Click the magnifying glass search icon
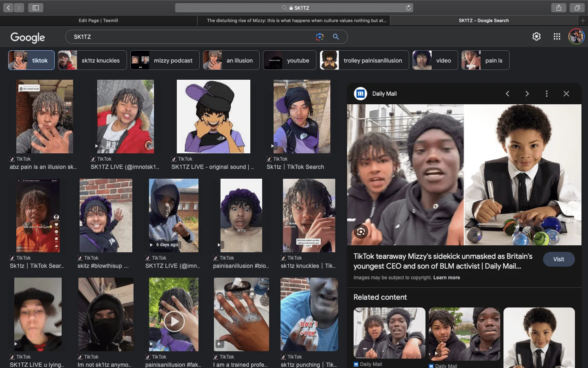The height and width of the screenshot is (368, 588). (336, 37)
